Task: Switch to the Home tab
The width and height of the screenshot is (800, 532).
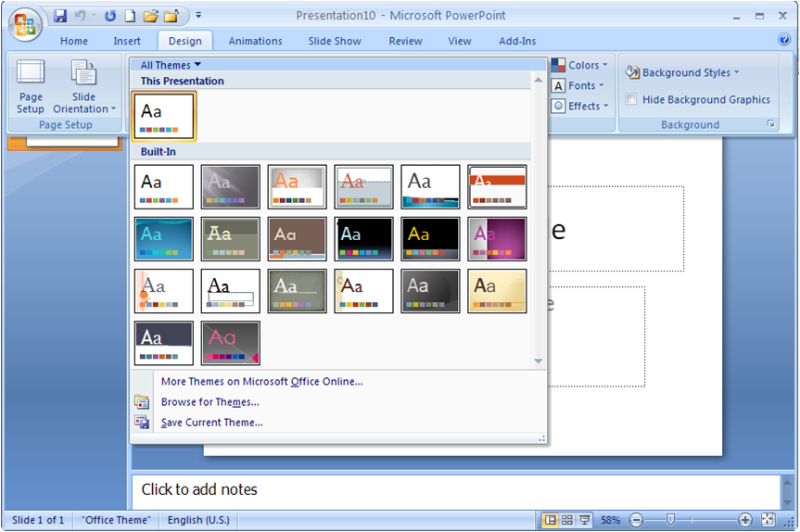Action: coord(74,41)
